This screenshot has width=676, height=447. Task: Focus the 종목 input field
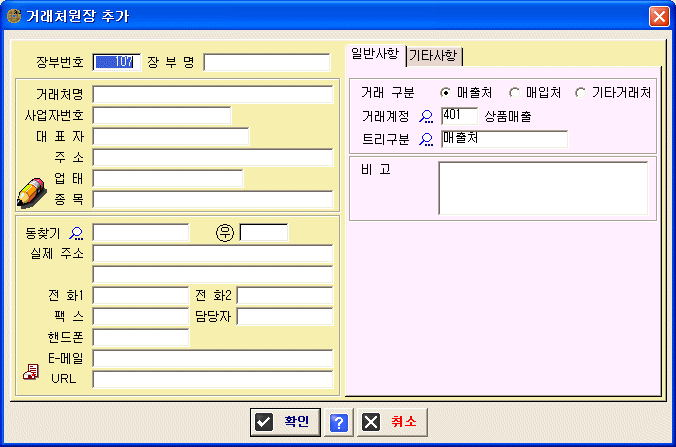click(x=213, y=200)
